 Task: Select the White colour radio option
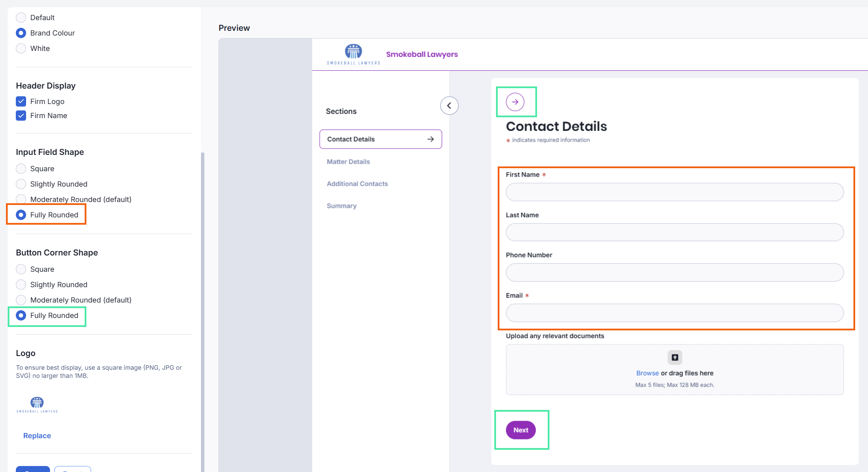pos(21,48)
